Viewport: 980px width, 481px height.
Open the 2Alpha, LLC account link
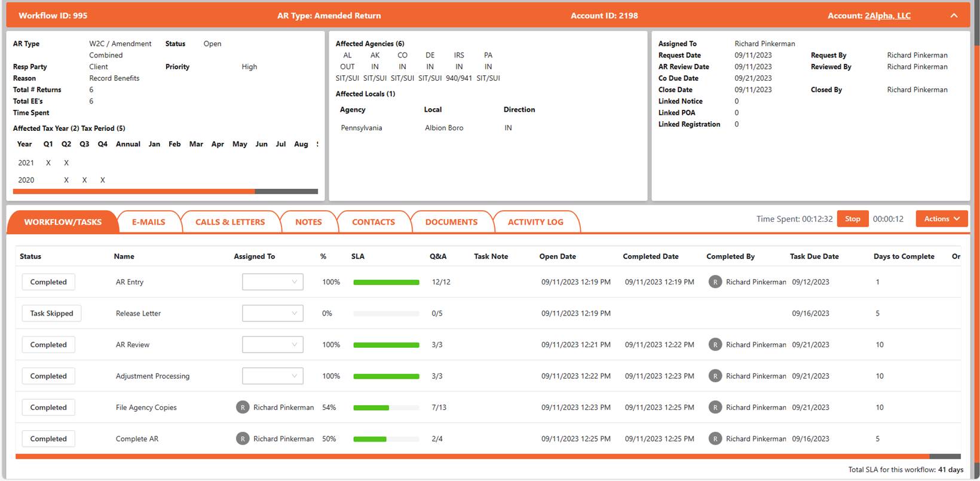coord(887,16)
